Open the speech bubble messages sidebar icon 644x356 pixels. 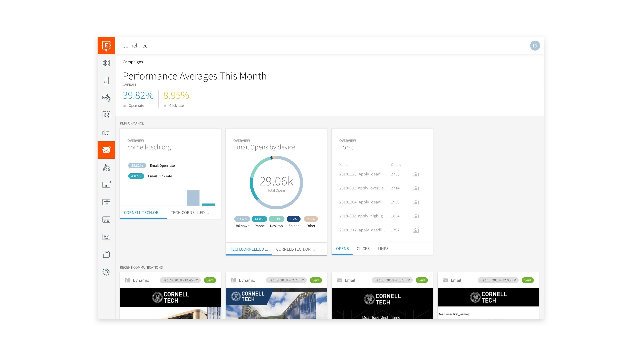(x=106, y=132)
